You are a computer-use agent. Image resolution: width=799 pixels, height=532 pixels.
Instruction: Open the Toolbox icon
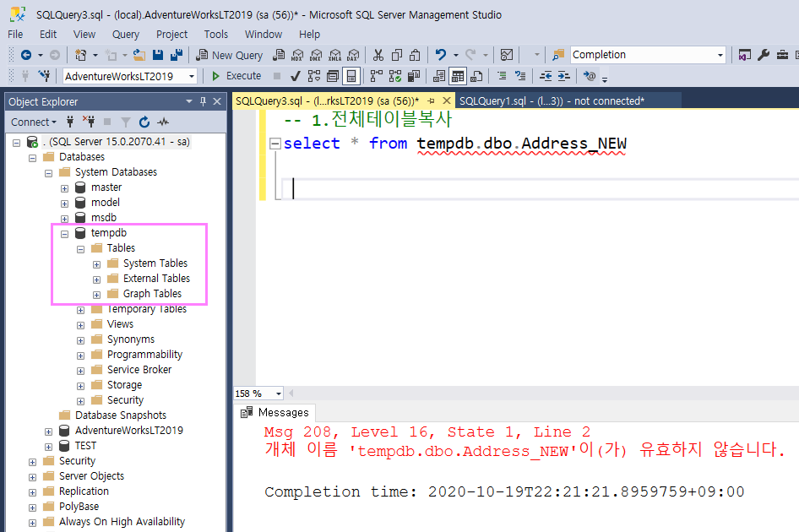[782, 55]
